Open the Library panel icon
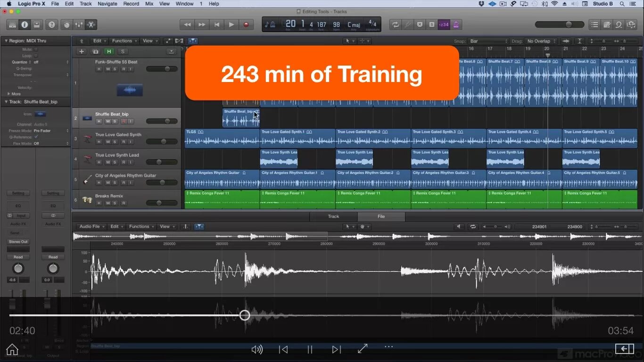The image size is (644, 362). click(13, 25)
